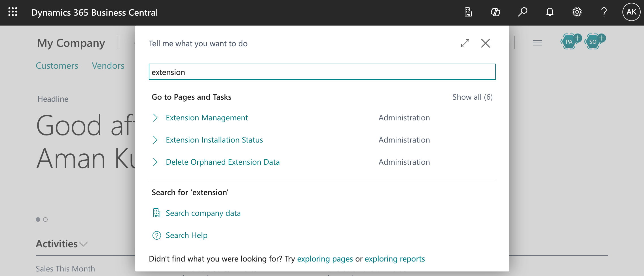Image resolution: width=644 pixels, height=276 pixels.
Task: Click the SO teams avatar badge
Action: click(x=593, y=42)
